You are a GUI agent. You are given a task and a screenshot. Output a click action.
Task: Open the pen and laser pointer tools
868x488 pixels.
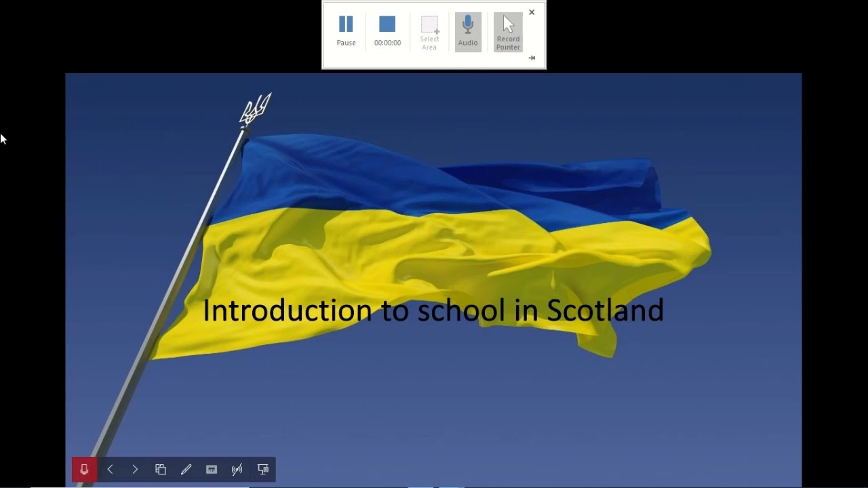[186, 470]
